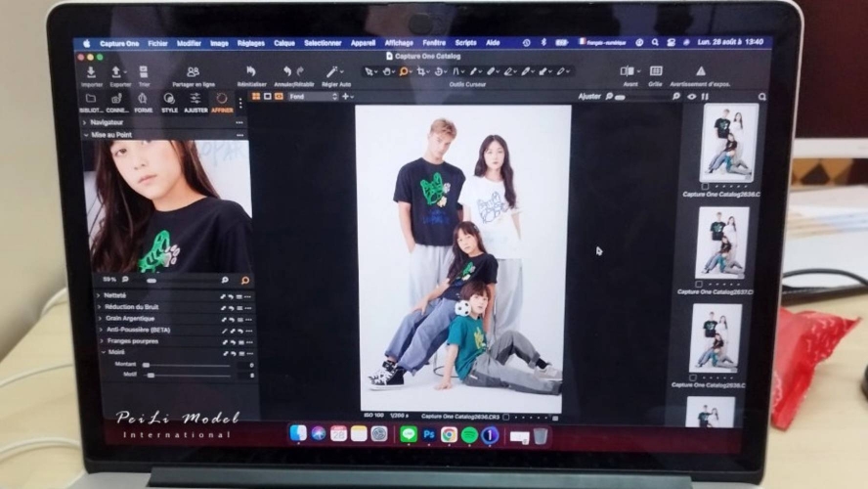This screenshot has height=489, width=868.
Task: Expand the Franges pourpres section
Action: [x=102, y=341]
